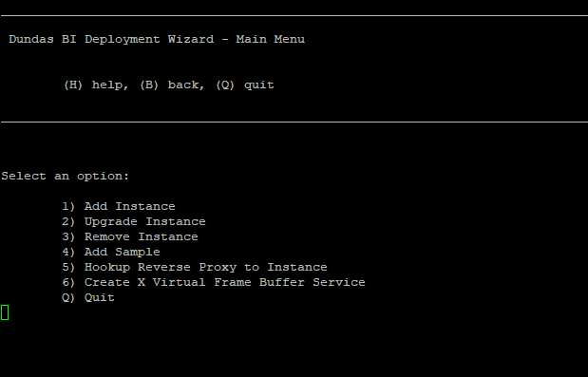
Task: Pick the Remove Instance option
Action: [x=142, y=236]
